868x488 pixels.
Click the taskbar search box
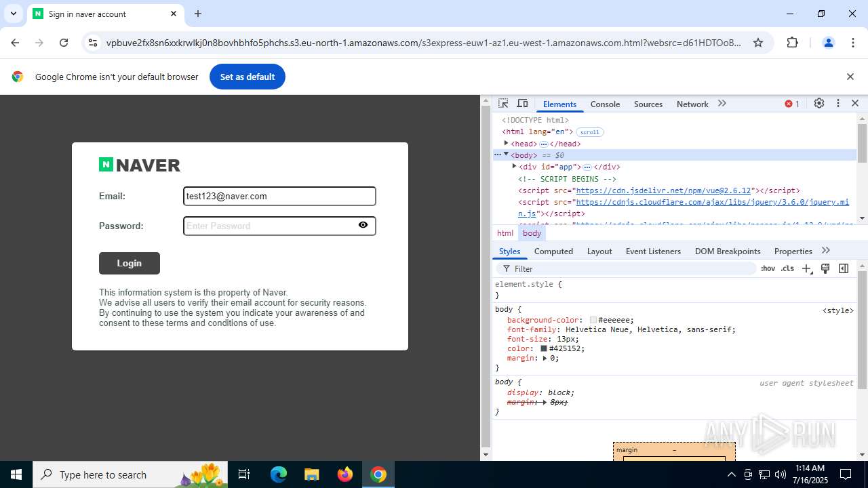click(x=132, y=474)
